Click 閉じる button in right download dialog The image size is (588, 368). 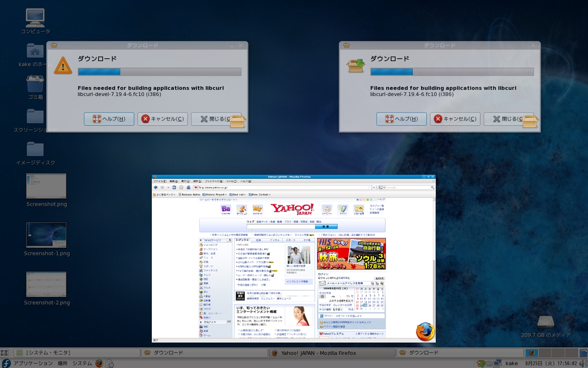tap(508, 119)
